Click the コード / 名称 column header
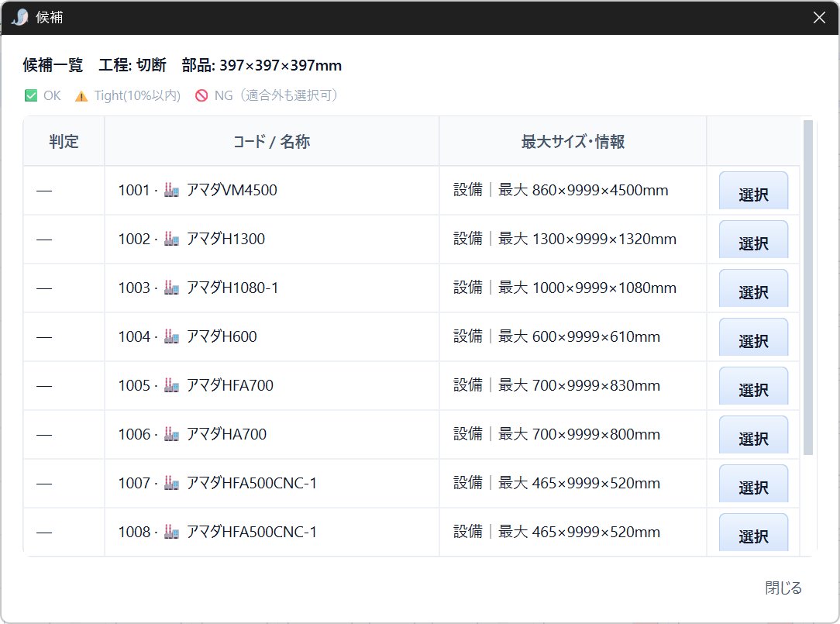Screen dimensions: 840x624 click(272, 142)
